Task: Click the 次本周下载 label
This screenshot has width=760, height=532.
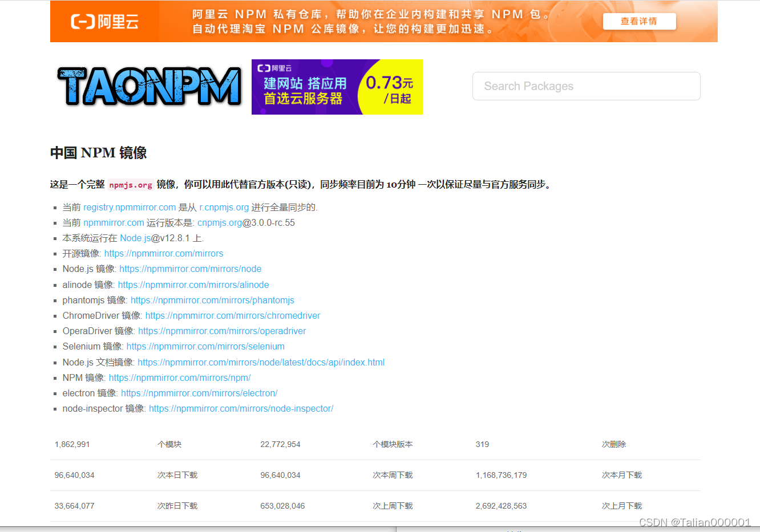Action: click(393, 475)
